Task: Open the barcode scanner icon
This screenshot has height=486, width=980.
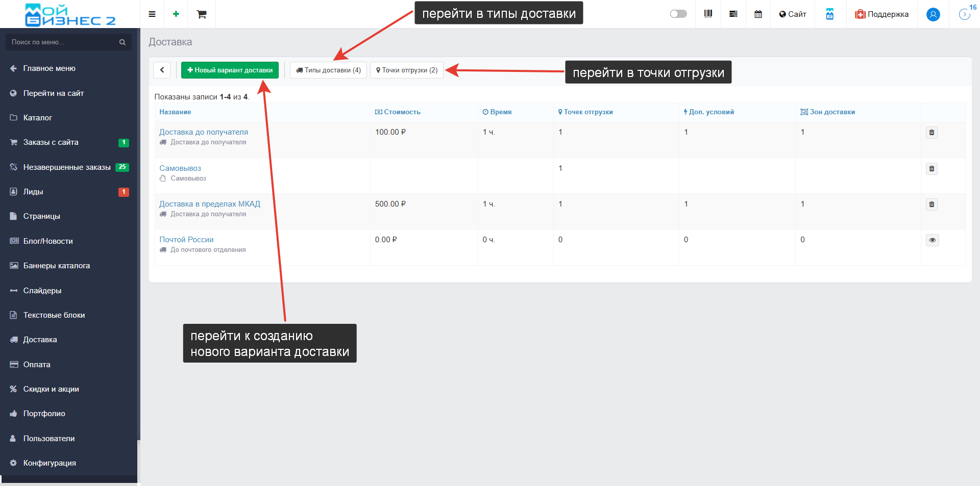Action: (708, 14)
